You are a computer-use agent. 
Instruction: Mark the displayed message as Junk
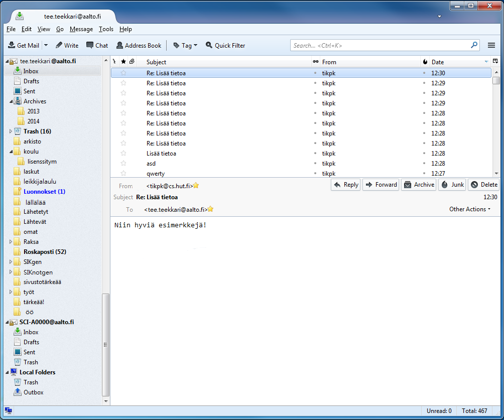pyautogui.click(x=452, y=185)
